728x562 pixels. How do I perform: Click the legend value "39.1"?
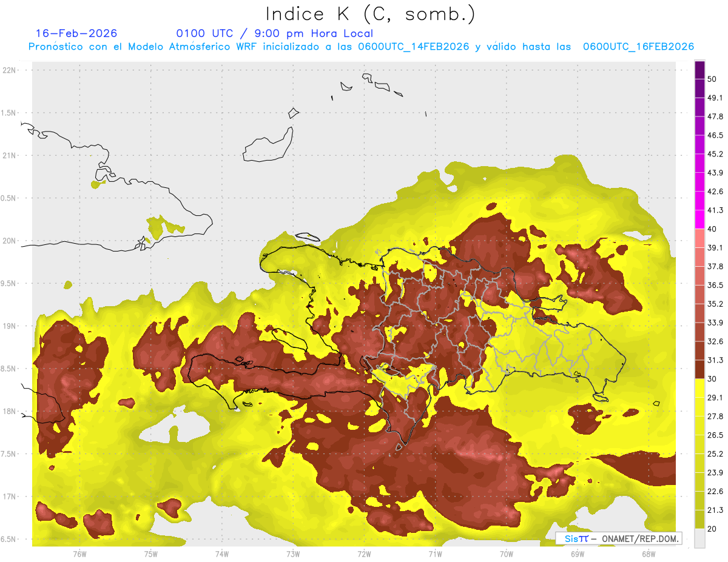pyautogui.click(x=715, y=247)
